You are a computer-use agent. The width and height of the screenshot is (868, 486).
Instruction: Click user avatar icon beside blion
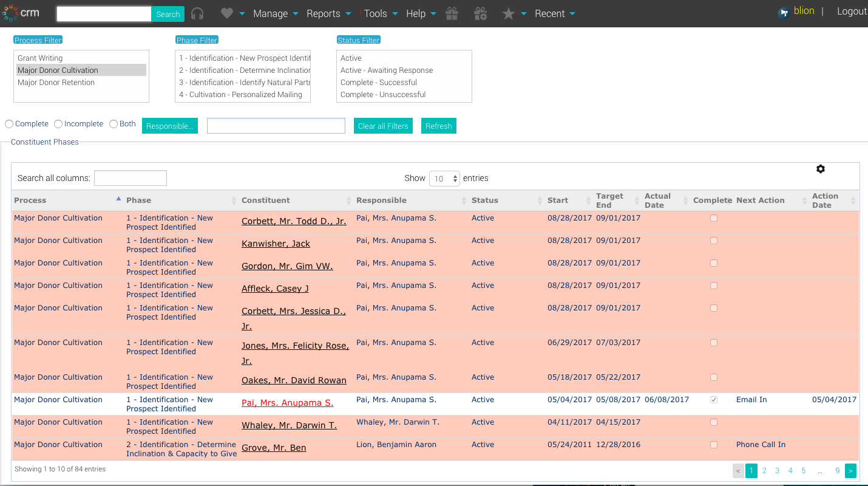coord(784,12)
